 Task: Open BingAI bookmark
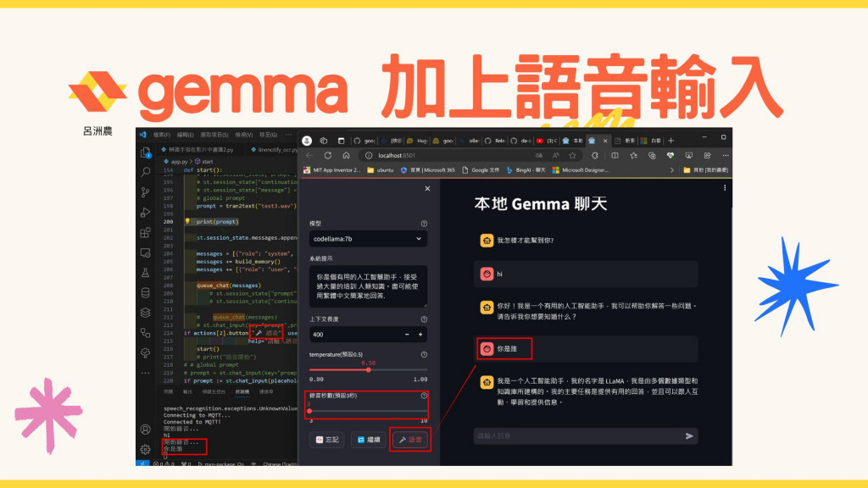(526, 169)
